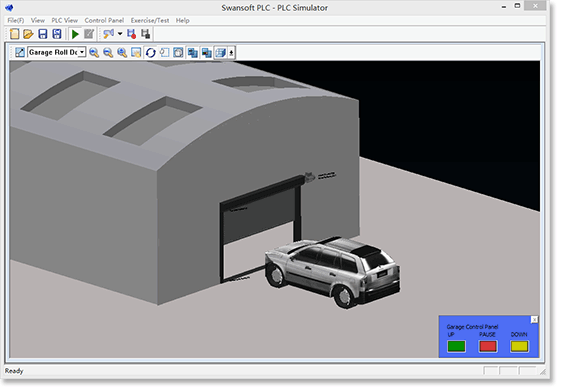
Task: Click the Open folder icon
Action: point(28,34)
